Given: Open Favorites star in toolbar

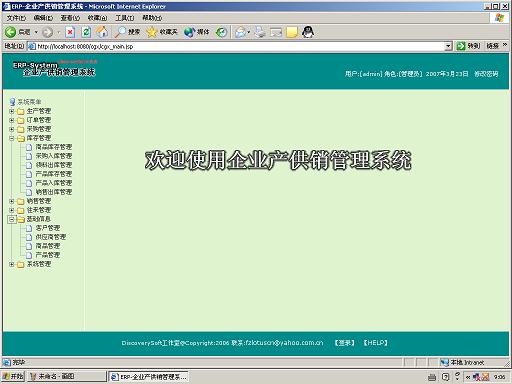Looking at the screenshot, I should (151, 32).
